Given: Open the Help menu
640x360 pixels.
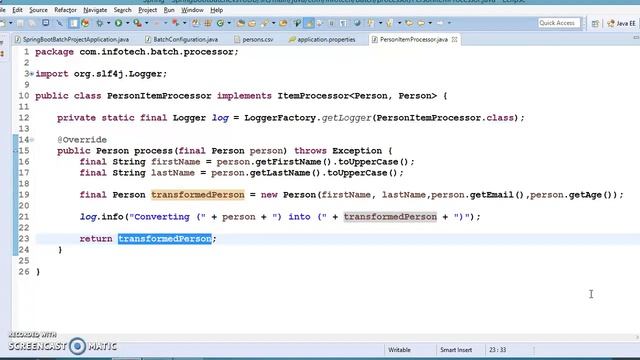Looking at the screenshot, I should (x=216, y=10).
